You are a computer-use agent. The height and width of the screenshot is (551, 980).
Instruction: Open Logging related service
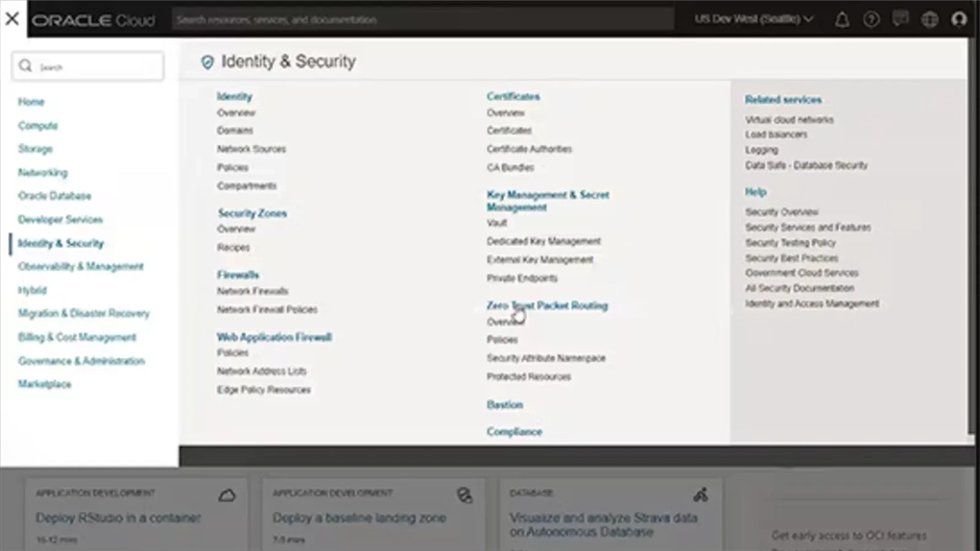(x=761, y=150)
